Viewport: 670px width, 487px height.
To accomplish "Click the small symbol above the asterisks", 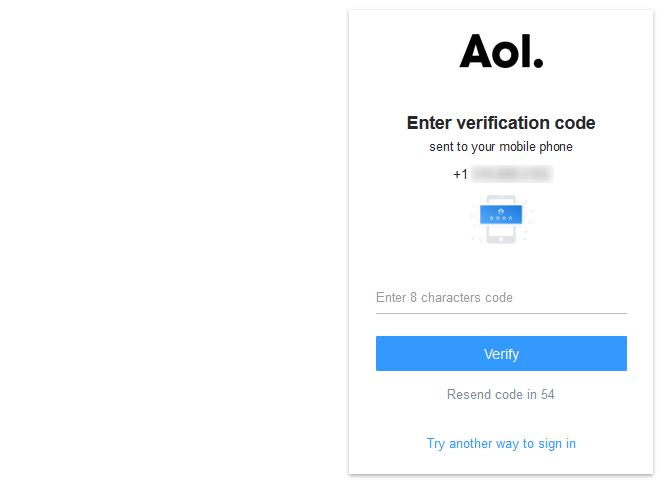I will (501, 210).
